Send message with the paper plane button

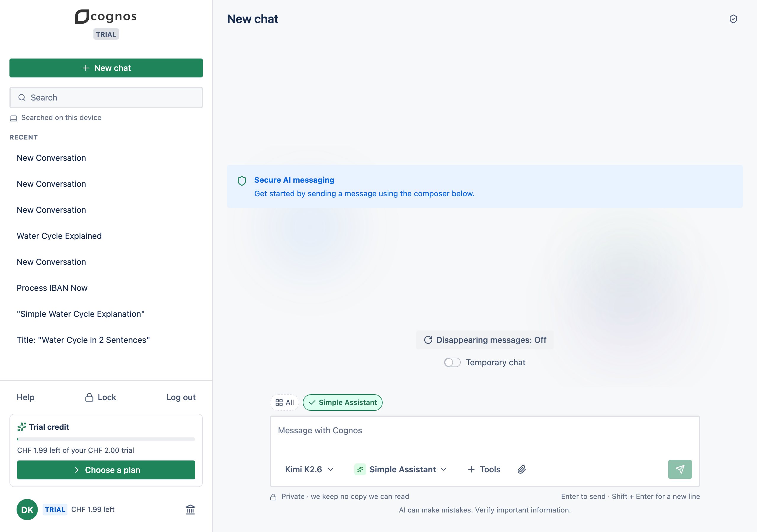pyautogui.click(x=680, y=469)
